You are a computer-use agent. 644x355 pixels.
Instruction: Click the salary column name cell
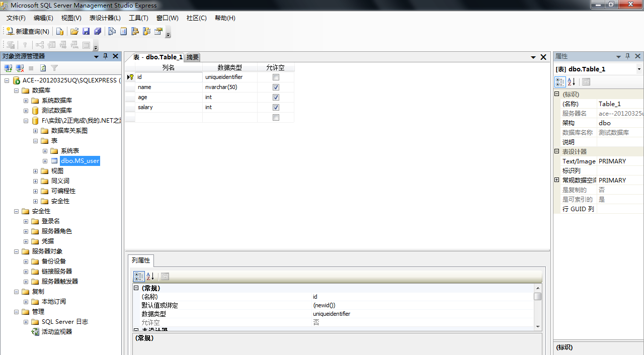click(x=169, y=107)
